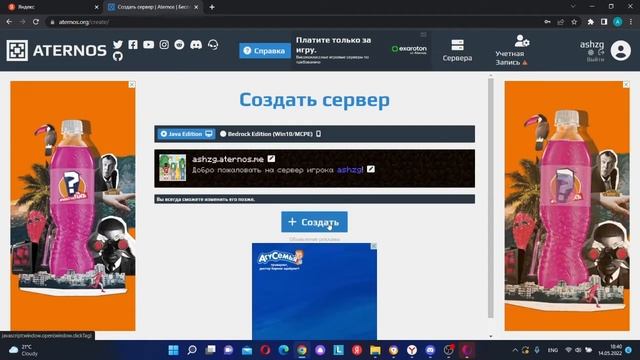Click the Создать create button
The height and width of the screenshot is (360, 640).
coord(314,222)
